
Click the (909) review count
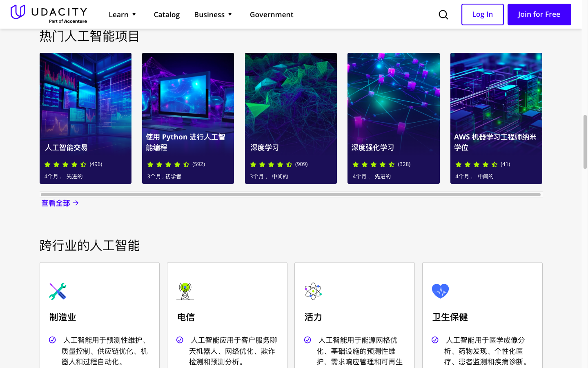301,164
